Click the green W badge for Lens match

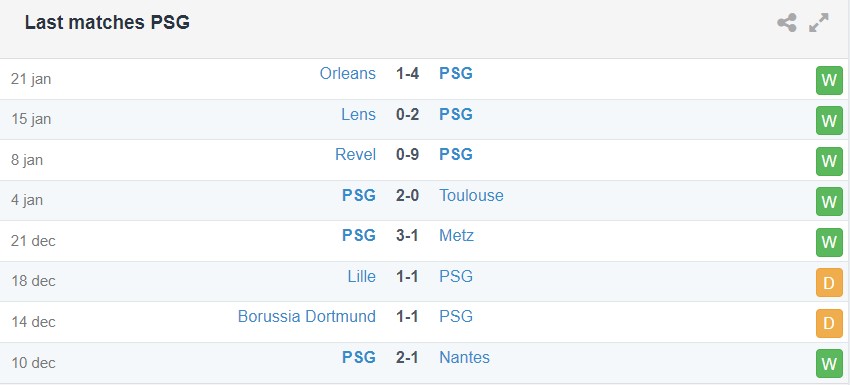pyautogui.click(x=829, y=120)
